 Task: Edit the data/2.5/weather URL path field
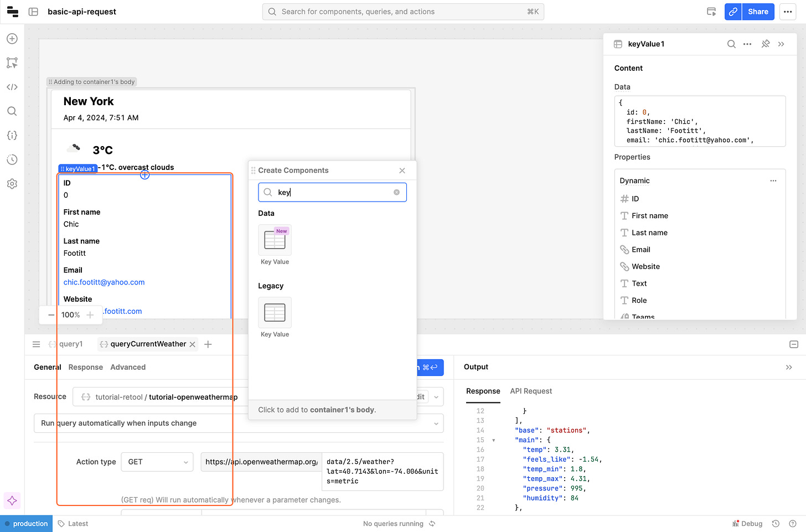coord(383,472)
